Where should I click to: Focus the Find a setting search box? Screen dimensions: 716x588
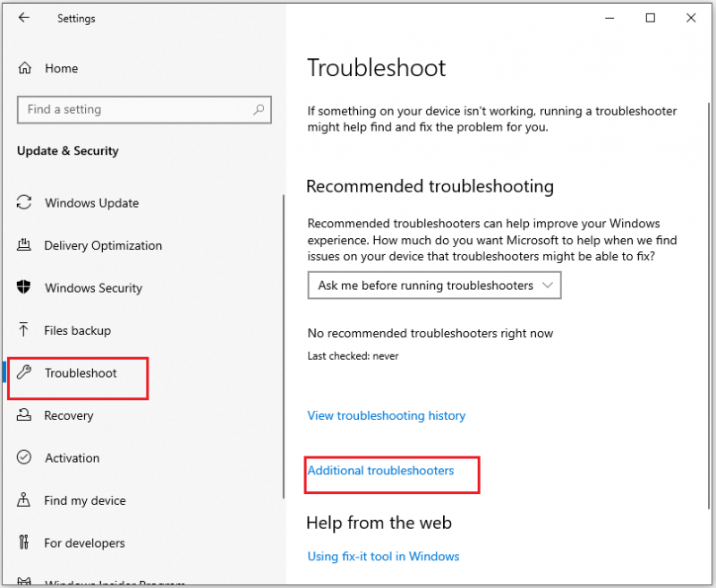click(144, 109)
